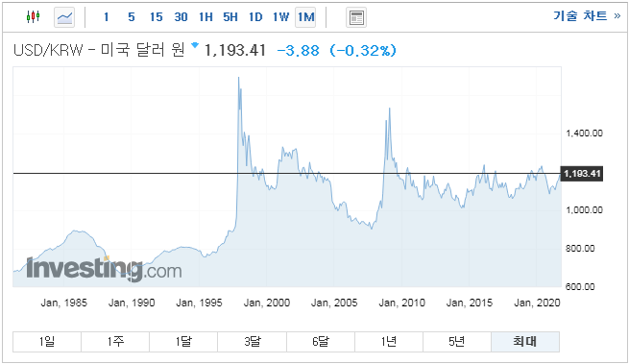
Task: Select the area line chart icon
Action: 64,17
